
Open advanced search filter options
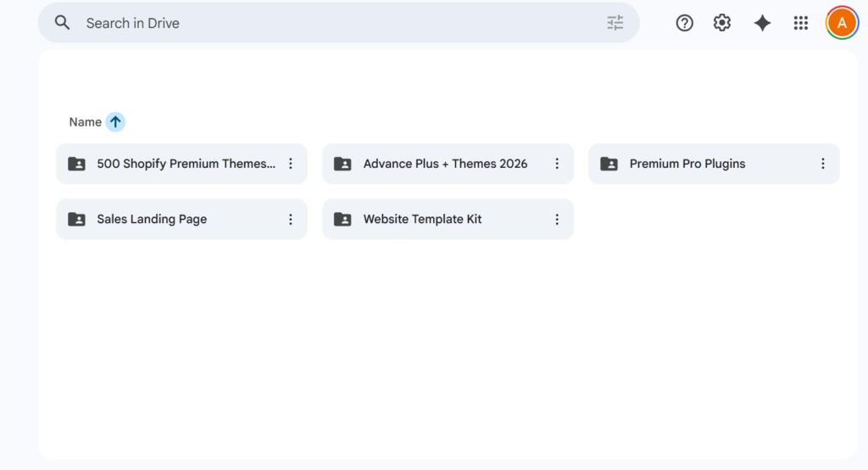coord(615,23)
